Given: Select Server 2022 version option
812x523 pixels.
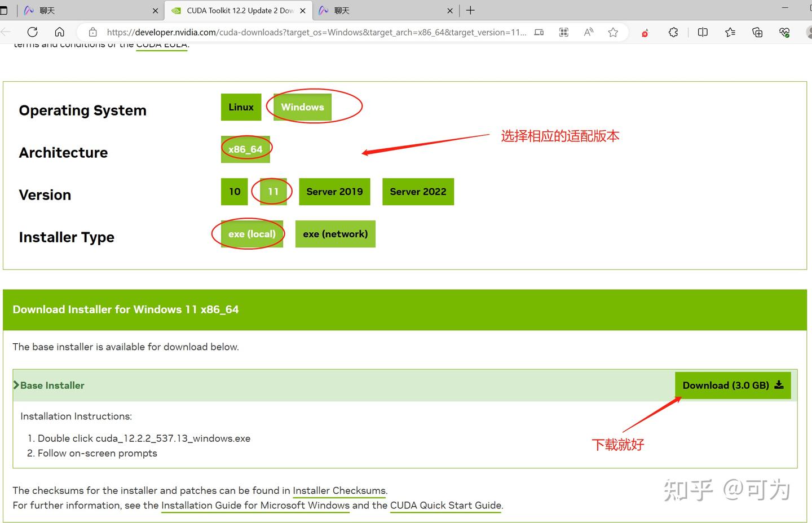Looking at the screenshot, I should (418, 192).
